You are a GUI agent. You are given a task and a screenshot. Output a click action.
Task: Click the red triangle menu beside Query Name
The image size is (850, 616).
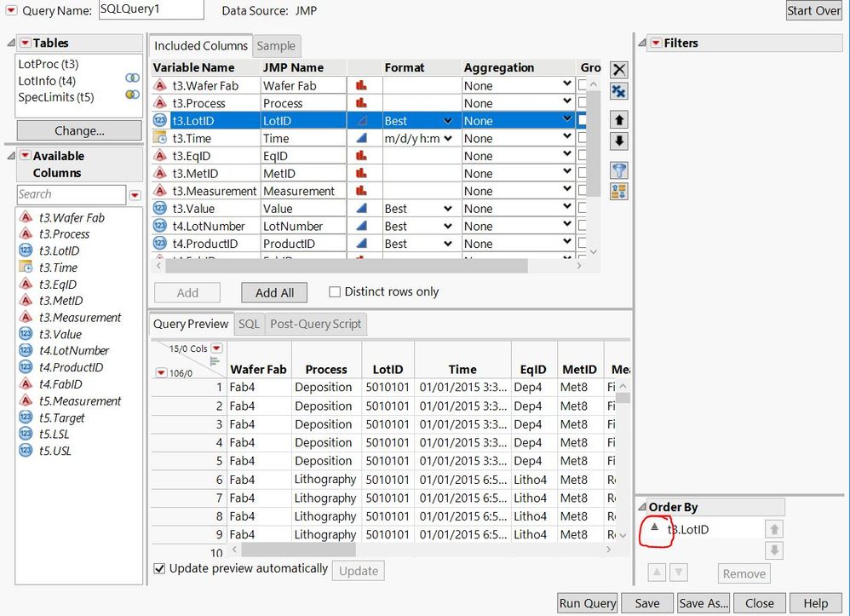[x=11, y=10]
